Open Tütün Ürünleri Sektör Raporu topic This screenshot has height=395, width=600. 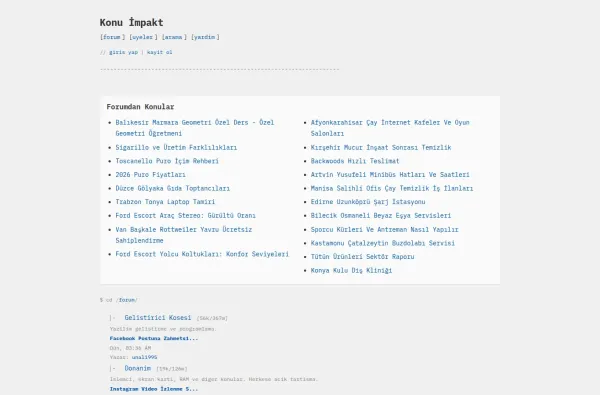point(362,256)
